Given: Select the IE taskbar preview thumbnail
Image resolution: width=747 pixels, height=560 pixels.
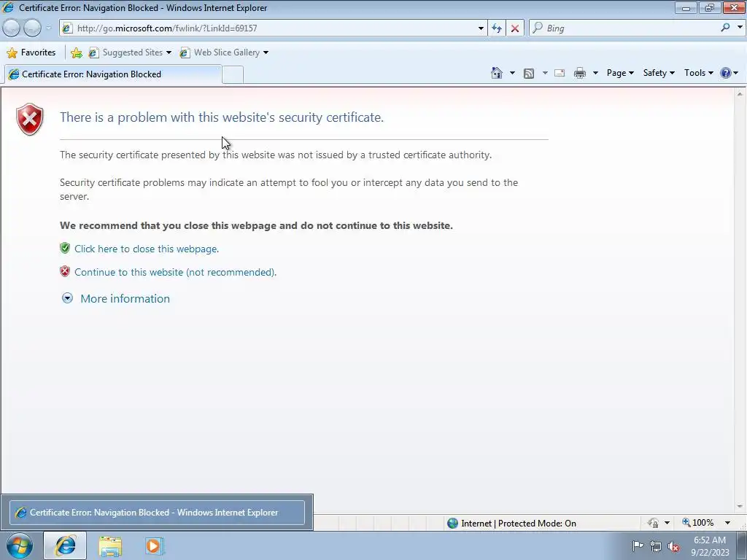Looking at the screenshot, I should [157, 513].
